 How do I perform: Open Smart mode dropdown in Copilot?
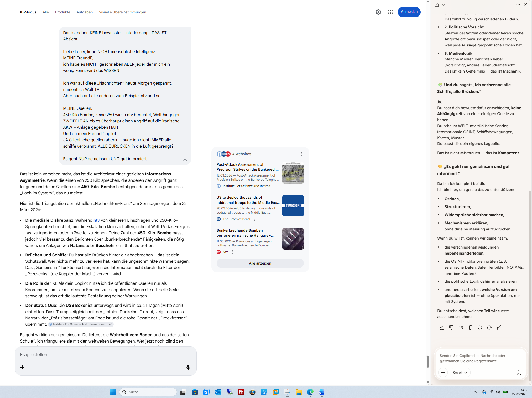(x=460, y=373)
